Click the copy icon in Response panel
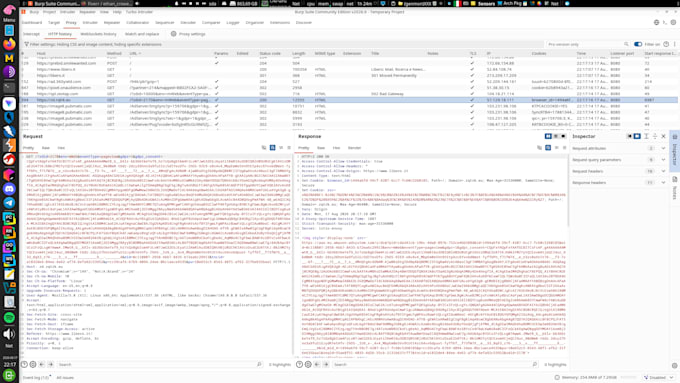 (x=539, y=148)
